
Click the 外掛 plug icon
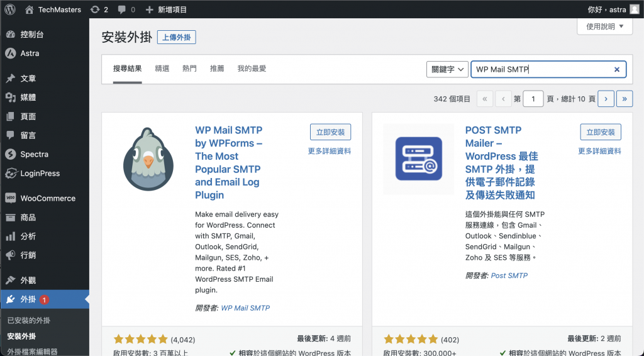[x=11, y=299]
